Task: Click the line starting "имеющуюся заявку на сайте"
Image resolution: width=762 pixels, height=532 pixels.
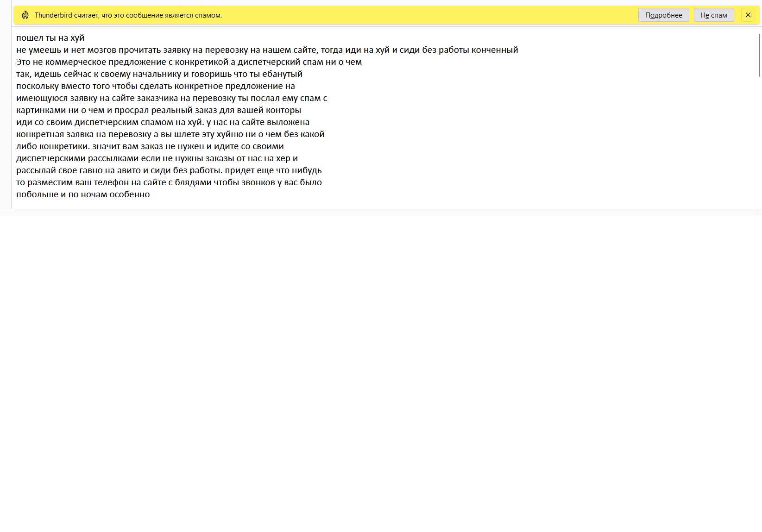Action: coord(171,98)
